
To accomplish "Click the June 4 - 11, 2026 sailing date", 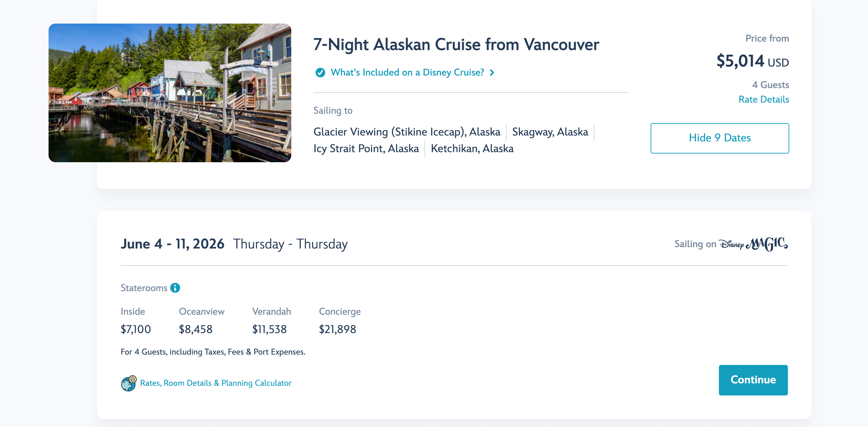I will coord(172,244).
